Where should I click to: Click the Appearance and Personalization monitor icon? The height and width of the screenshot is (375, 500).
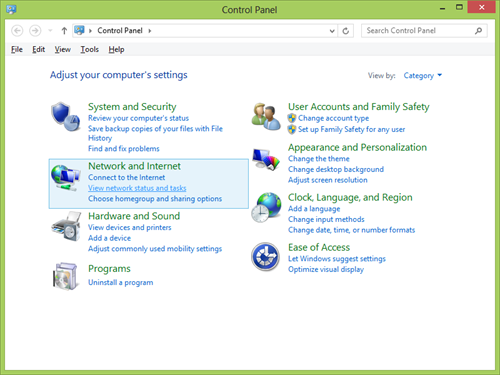(x=266, y=159)
